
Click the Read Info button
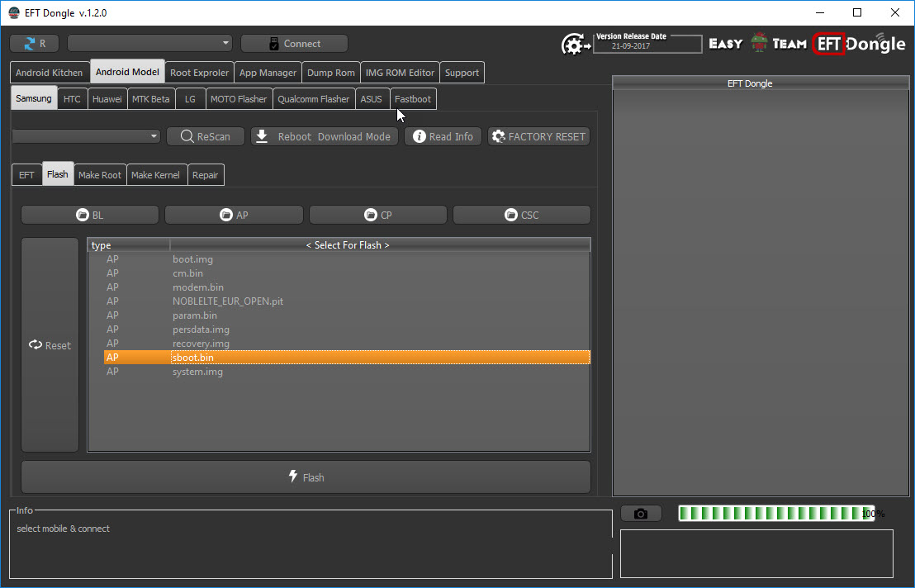443,136
